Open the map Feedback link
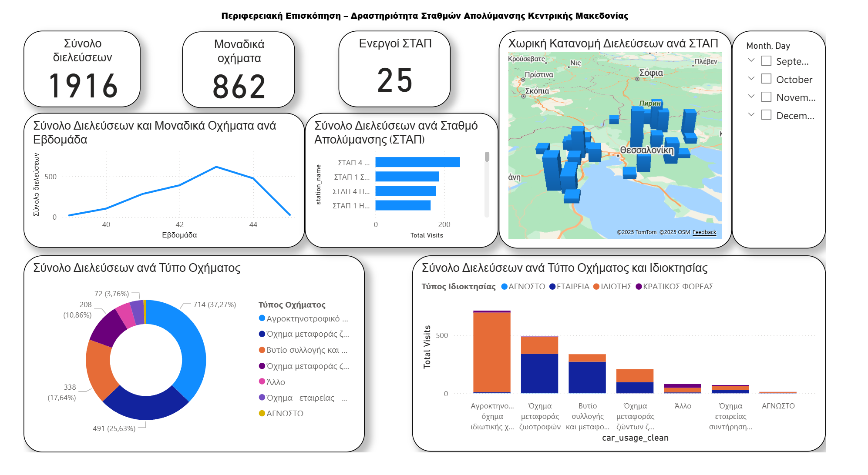 click(x=704, y=232)
